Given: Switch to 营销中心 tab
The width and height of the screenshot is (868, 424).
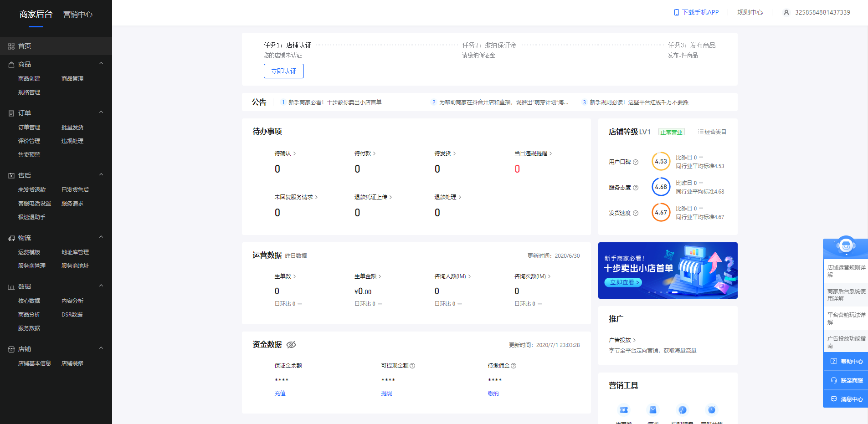Looking at the screenshot, I should tap(78, 14).
